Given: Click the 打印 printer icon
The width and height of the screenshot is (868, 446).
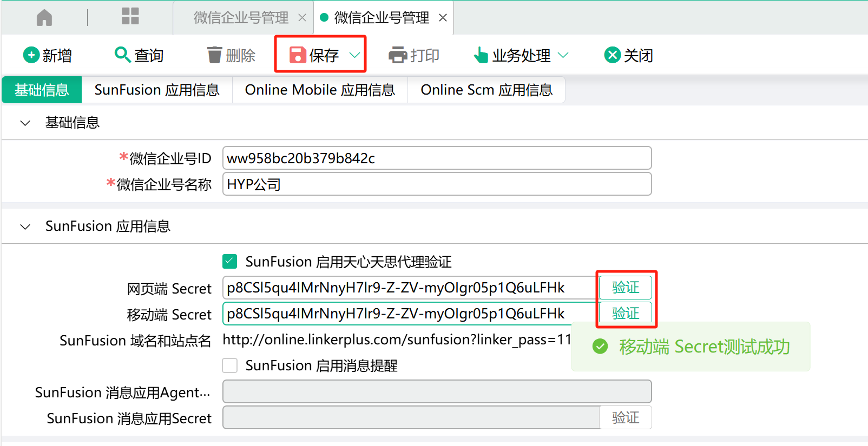Looking at the screenshot, I should (x=398, y=55).
